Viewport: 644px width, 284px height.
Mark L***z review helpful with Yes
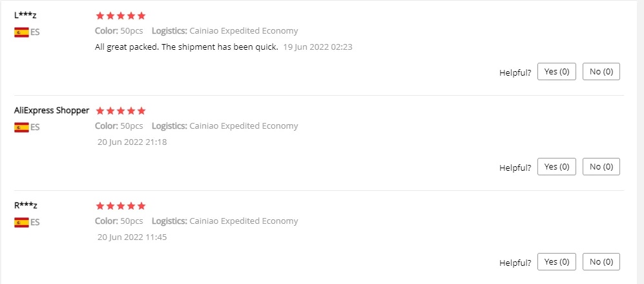tap(556, 72)
